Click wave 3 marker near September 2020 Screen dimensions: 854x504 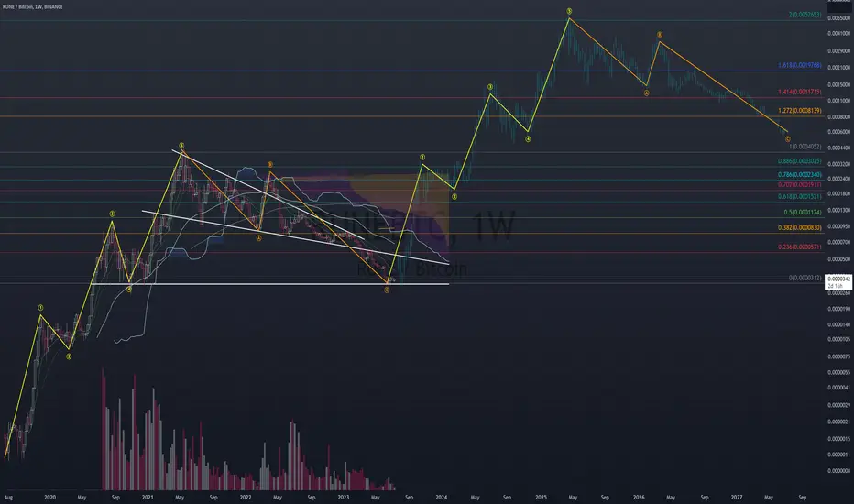(x=112, y=214)
